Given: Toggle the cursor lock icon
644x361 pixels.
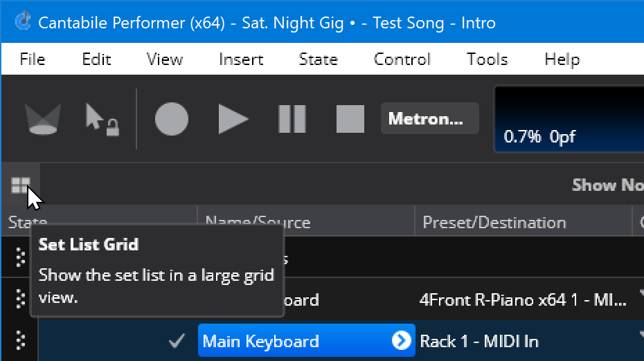Looking at the screenshot, I should (102, 119).
